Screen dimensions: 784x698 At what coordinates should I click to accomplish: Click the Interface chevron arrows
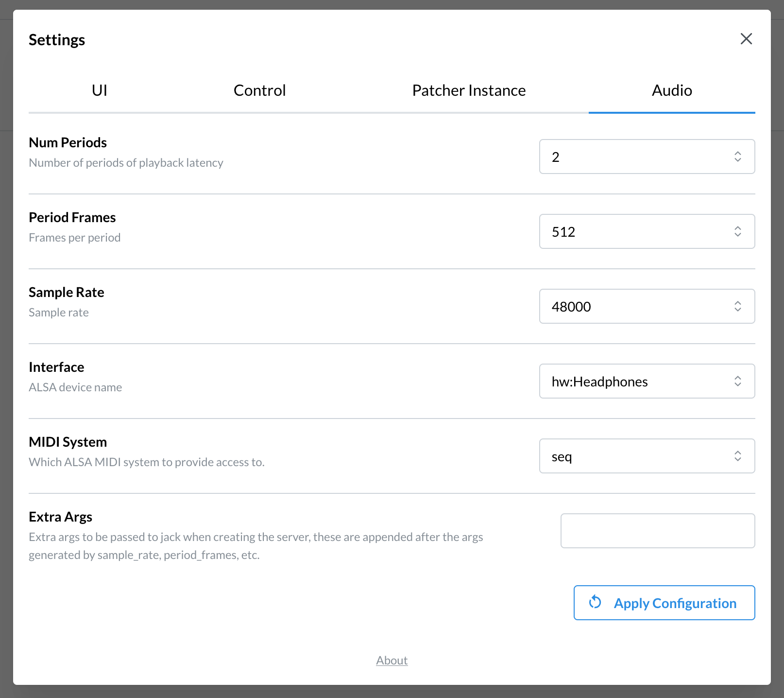point(737,381)
